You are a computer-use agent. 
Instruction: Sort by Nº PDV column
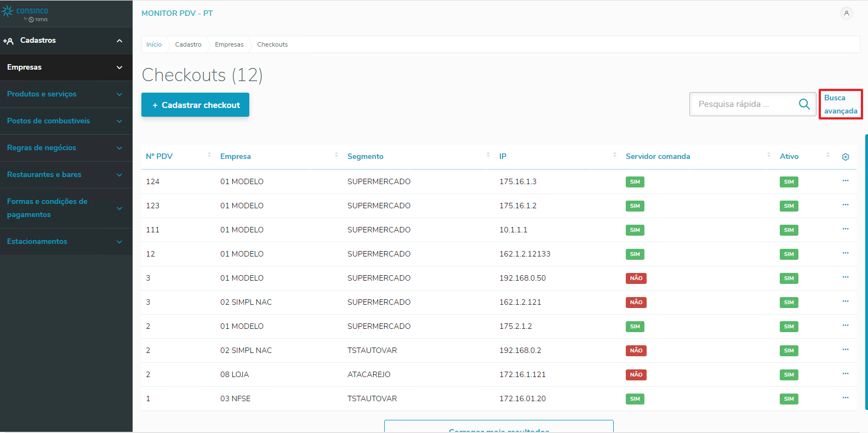(209, 155)
